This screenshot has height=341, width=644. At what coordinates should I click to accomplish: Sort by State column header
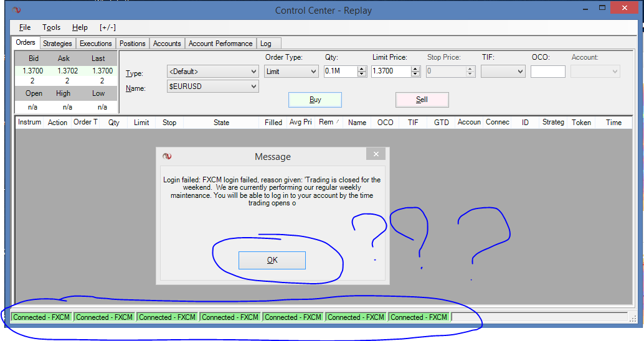[x=221, y=123]
